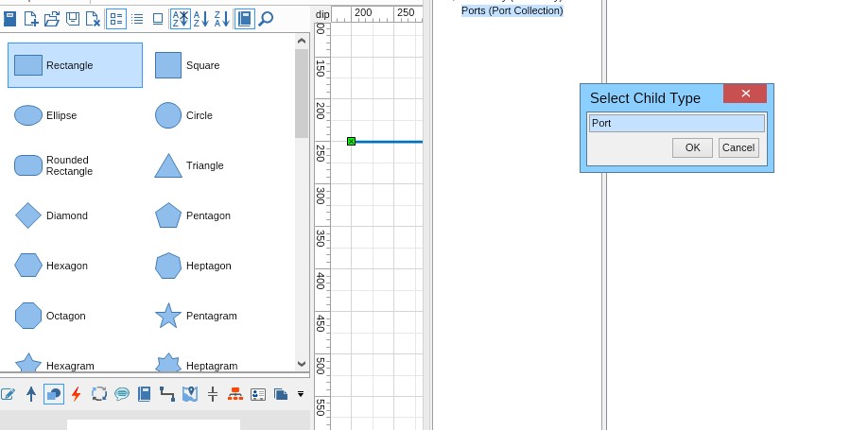Open the capacitor electrical symbols category
This screenshot has width=868, height=430.
pos(213,394)
